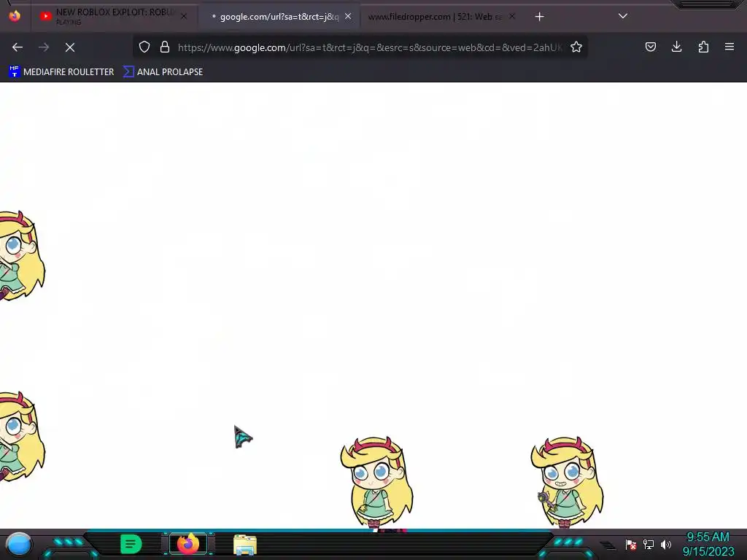Switch to the NEW ROBLOX EXPLOIT YouTube tab
Screen dimensions: 747x560
(115, 16)
